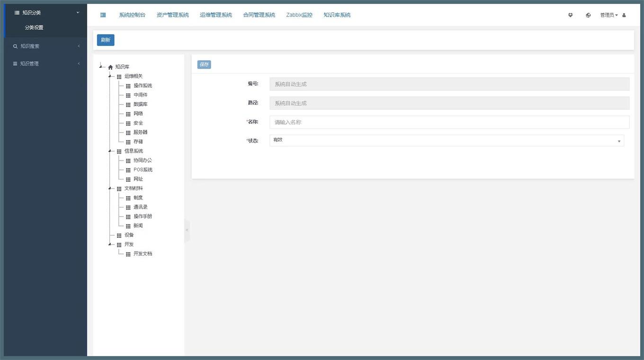This screenshot has height=360, width=644.
Task: Collapse the tree panel splitter handle
Action: click(x=187, y=231)
